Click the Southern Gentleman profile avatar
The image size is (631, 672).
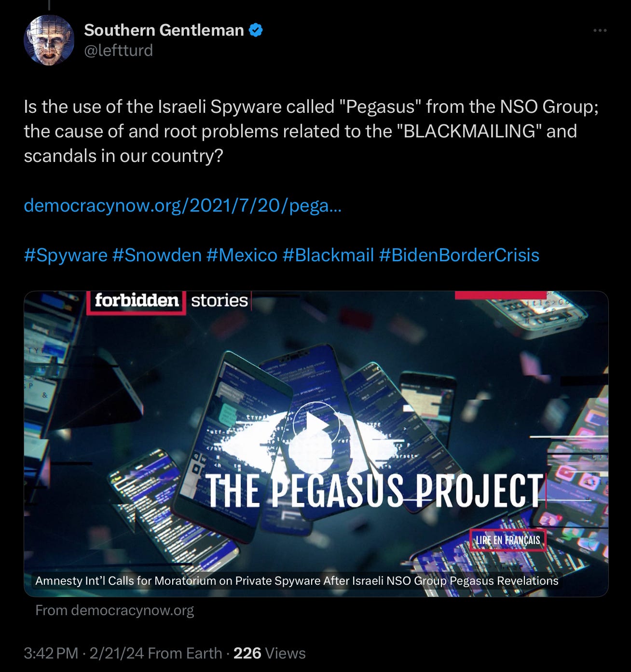click(49, 40)
